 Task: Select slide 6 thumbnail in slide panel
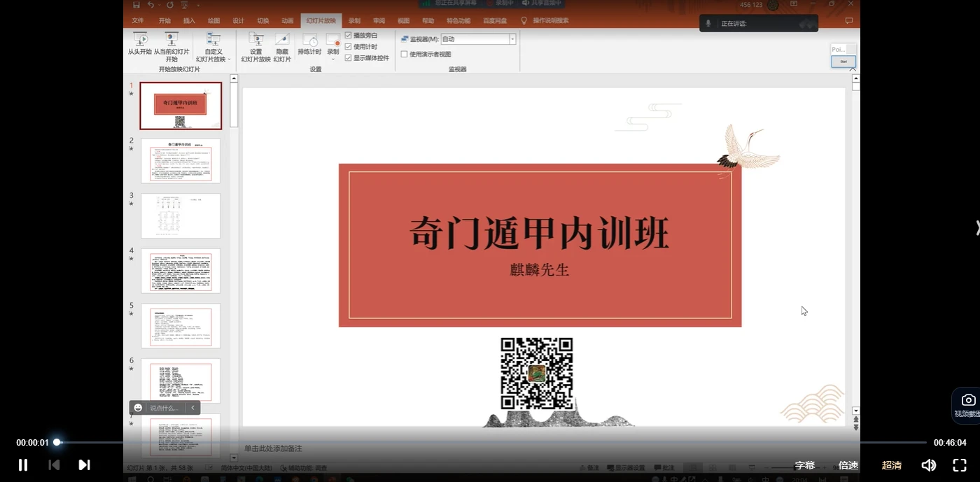tap(181, 381)
